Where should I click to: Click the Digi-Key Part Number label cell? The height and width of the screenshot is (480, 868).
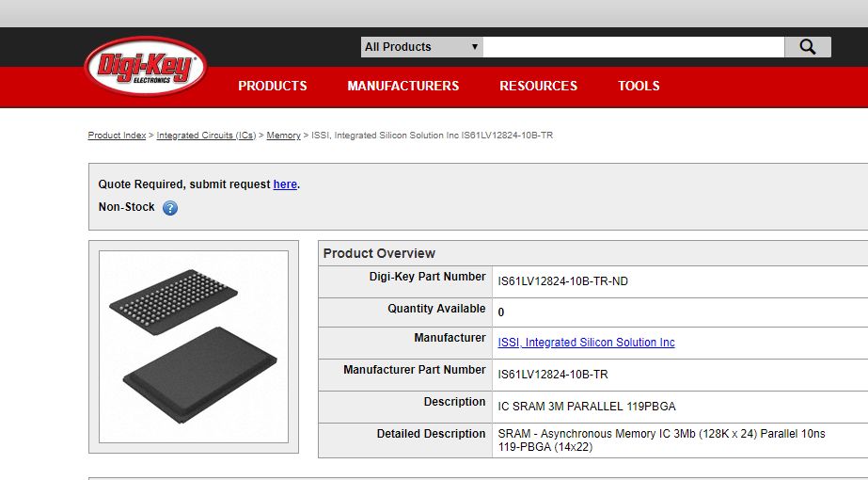pyautogui.click(x=405, y=281)
